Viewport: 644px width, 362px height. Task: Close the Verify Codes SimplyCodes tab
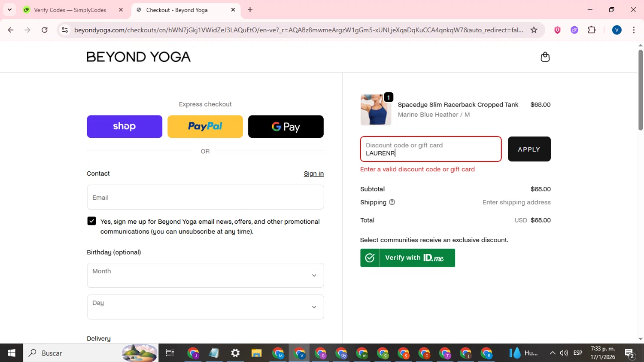(121, 10)
